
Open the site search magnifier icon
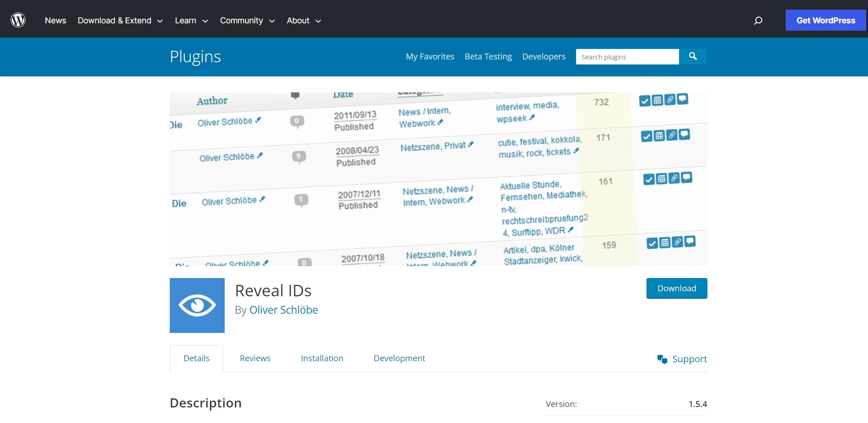coord(758,21)
